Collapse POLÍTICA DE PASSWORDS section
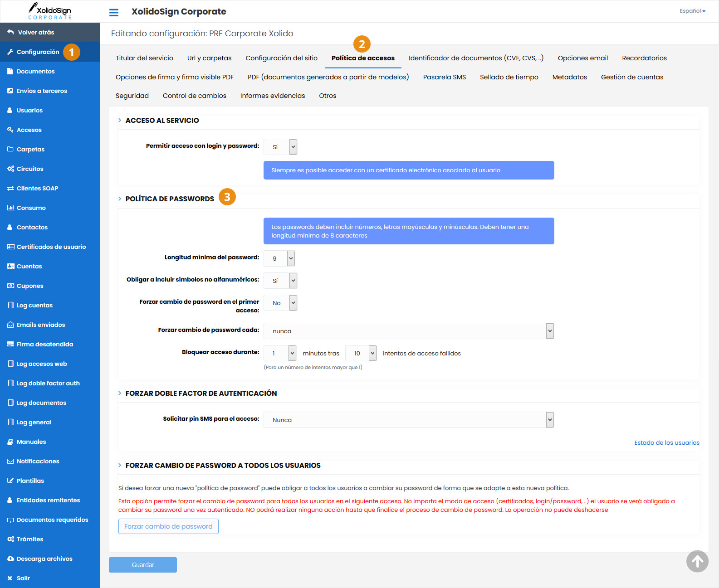Screen dimensions: 719x588 (x=120, y=199)
